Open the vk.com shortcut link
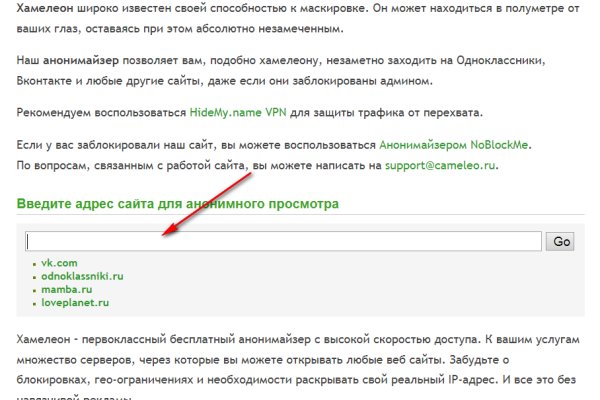This screenshot has height=400, width=600. point(58,262)
